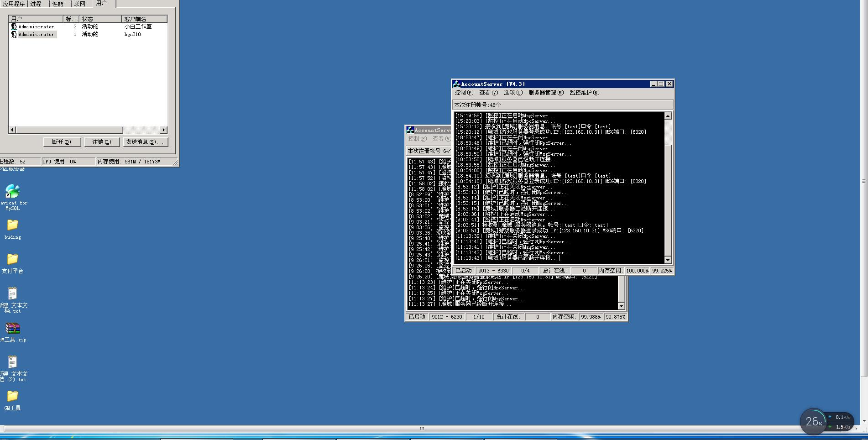Open the 新建 文本文档 (2).txt file

click(12, 362)
